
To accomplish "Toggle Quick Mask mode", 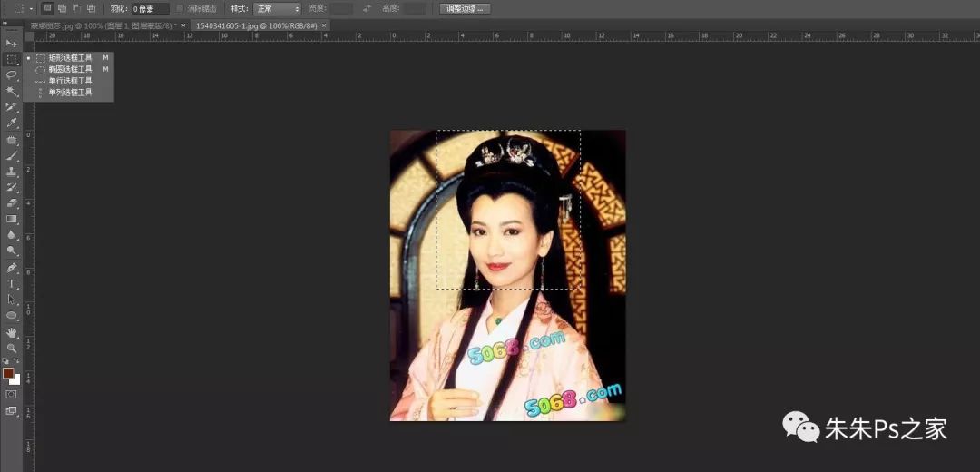I will 11,395.
